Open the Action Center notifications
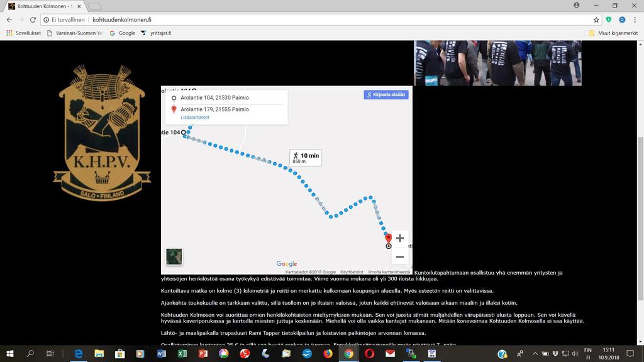The width and height of the screenshot is (644, 362). [630, 353]
